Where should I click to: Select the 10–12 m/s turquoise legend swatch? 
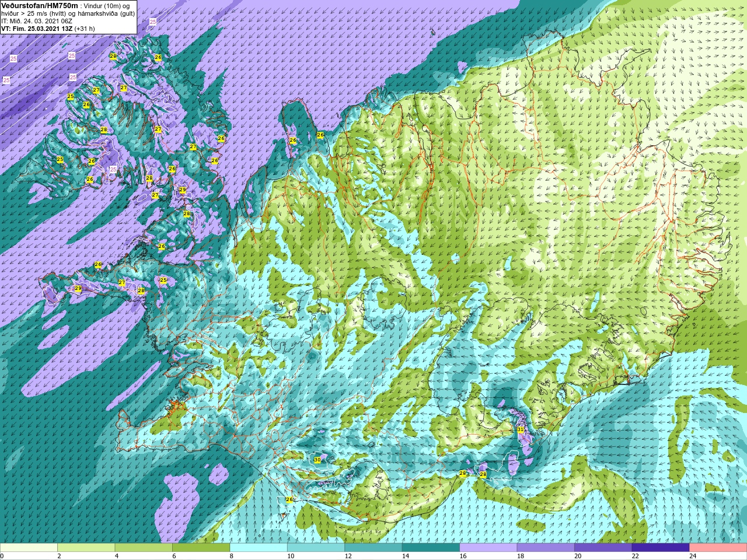[x=316, y=548]
